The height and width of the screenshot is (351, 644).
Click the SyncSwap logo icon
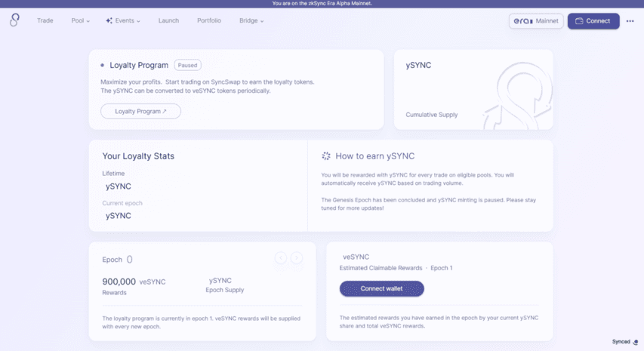[14, 20]
